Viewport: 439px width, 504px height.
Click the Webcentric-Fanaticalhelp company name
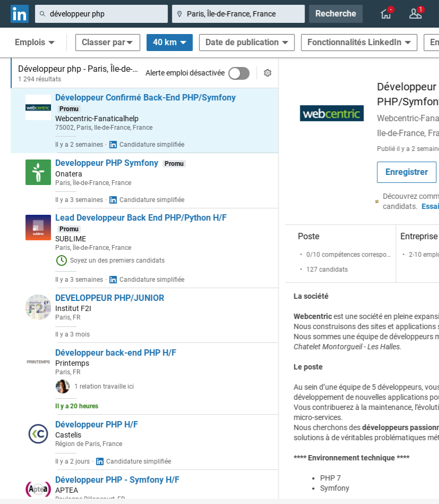click(97, 119)
